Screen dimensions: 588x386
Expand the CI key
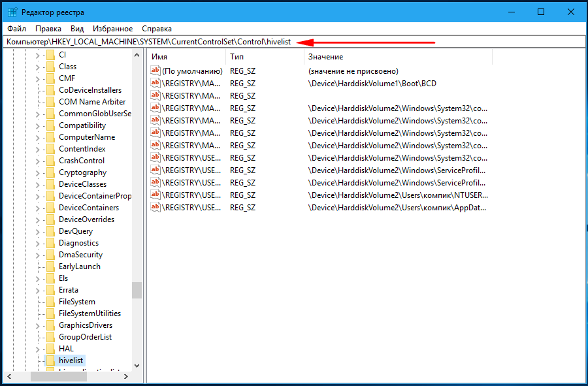[37, 56]
